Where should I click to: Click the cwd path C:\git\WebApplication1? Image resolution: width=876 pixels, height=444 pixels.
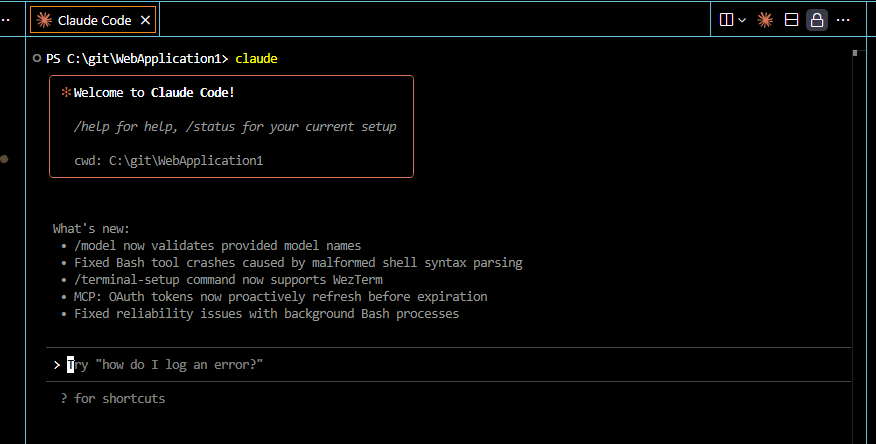186,160
